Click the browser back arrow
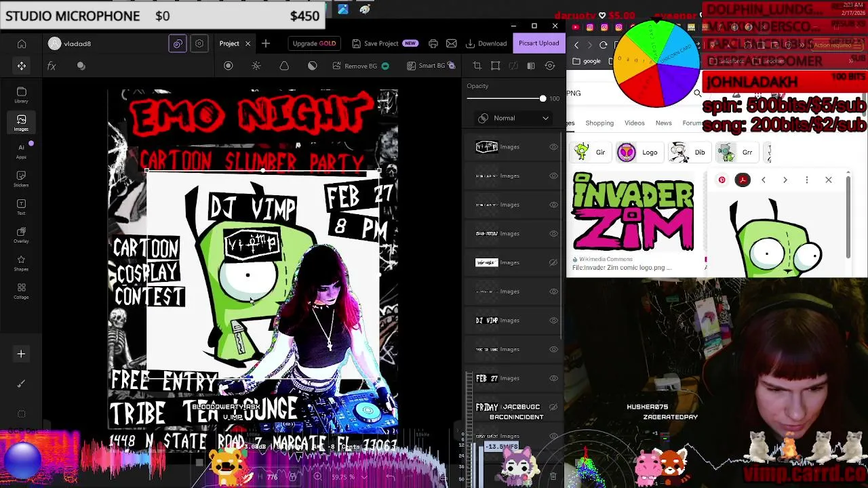The height and width of the screenshot is (488, 868). pyautogui.click(x=576, y=45)
